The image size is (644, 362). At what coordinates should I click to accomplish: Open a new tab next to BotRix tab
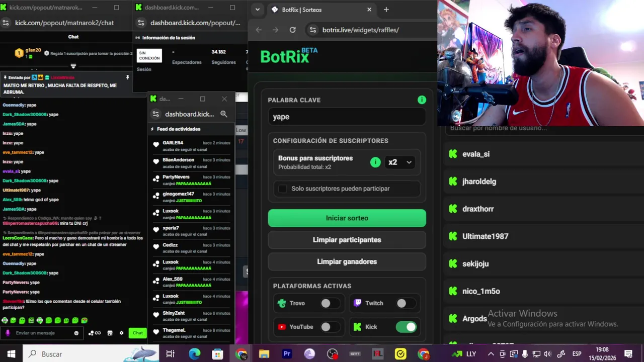[386, 10]
